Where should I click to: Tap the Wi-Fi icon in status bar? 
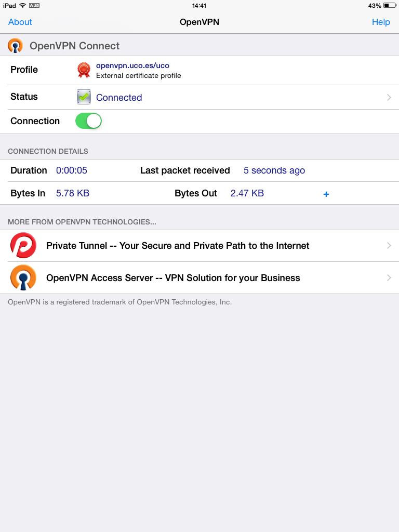(x=23, y=5)
